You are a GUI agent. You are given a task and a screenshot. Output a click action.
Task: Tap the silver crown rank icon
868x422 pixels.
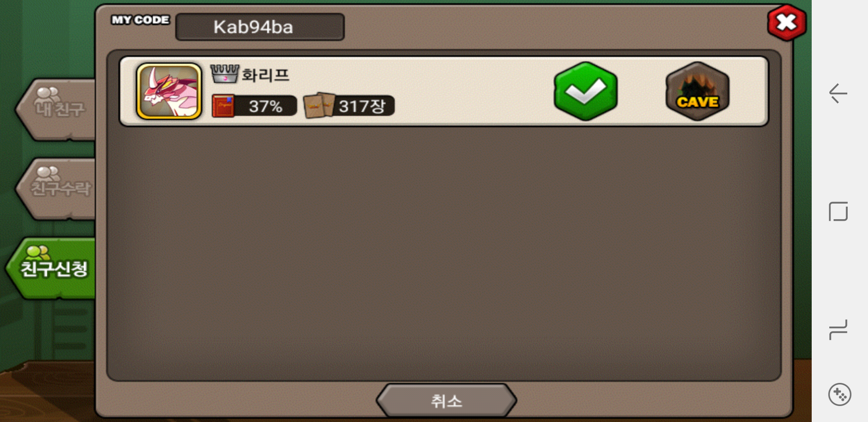225,73
